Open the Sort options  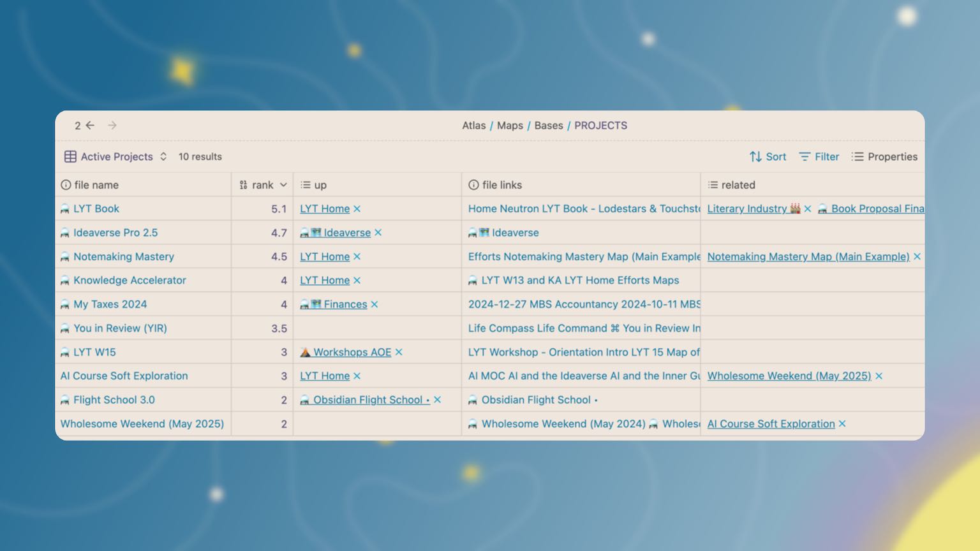(x=768, y=157)
